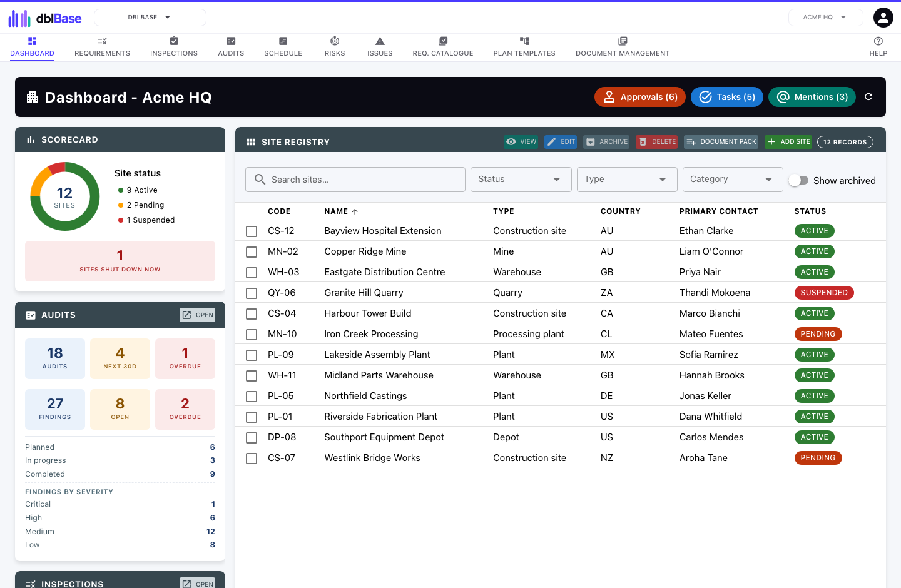Click the Document Management navigation icon
This screenshot has width=901, height=588.
point(623,41)
